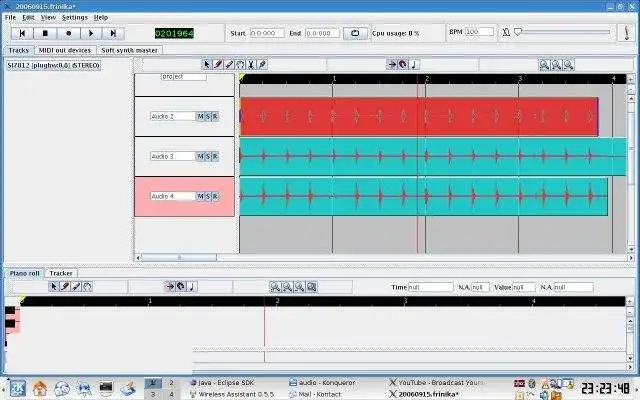Click first zoom icon in piano roll toolbar
Image resolution: width=640 pixels, height=400 pixels.
275,287
